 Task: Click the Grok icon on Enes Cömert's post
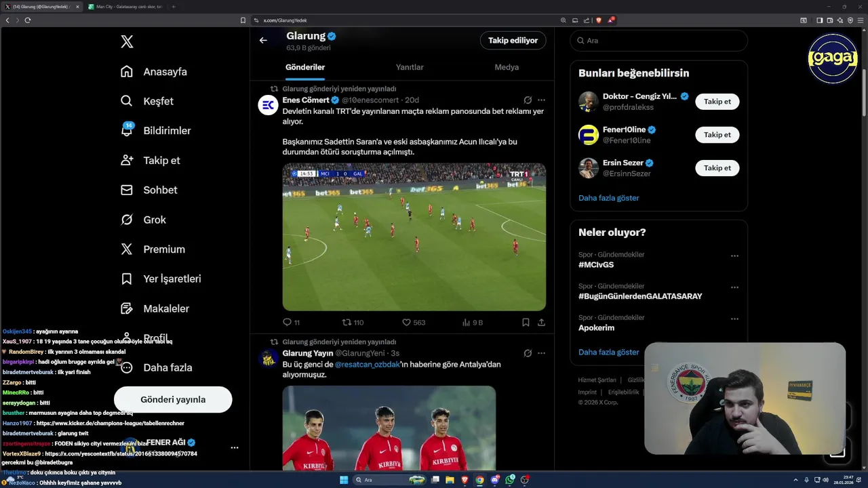pos(528,100)
